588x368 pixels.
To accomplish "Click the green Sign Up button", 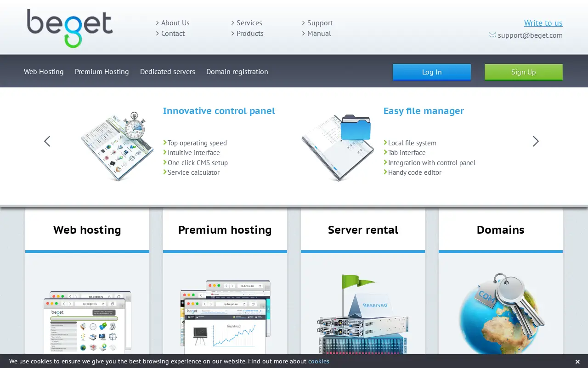I will coord(524,72).
